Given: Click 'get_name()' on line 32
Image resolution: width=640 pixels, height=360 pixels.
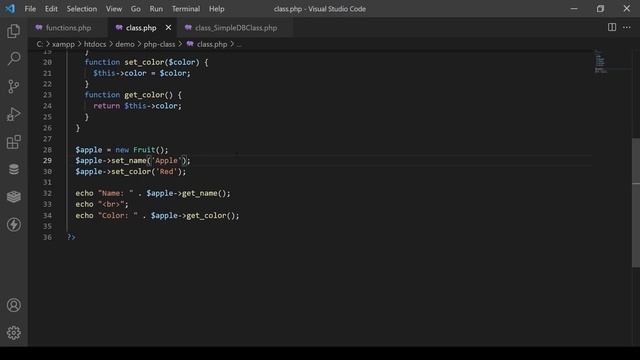Looking at the screenshot, I should (204, 193).
